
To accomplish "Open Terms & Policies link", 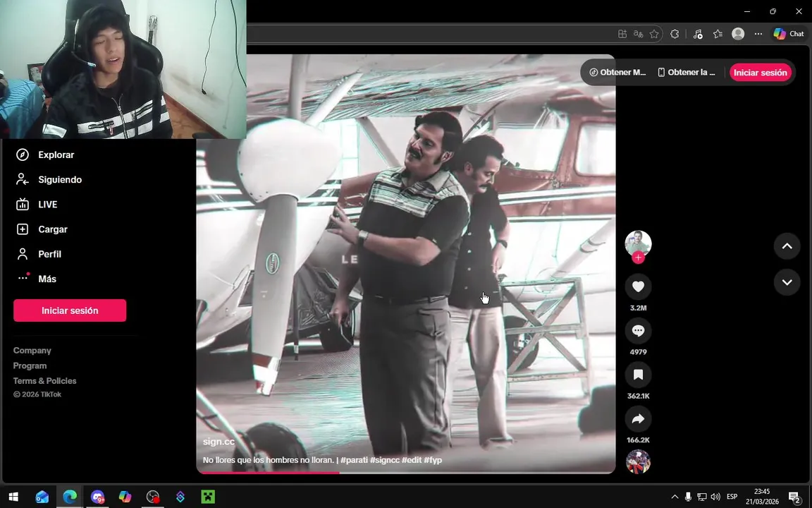I will tap(45, 380).
